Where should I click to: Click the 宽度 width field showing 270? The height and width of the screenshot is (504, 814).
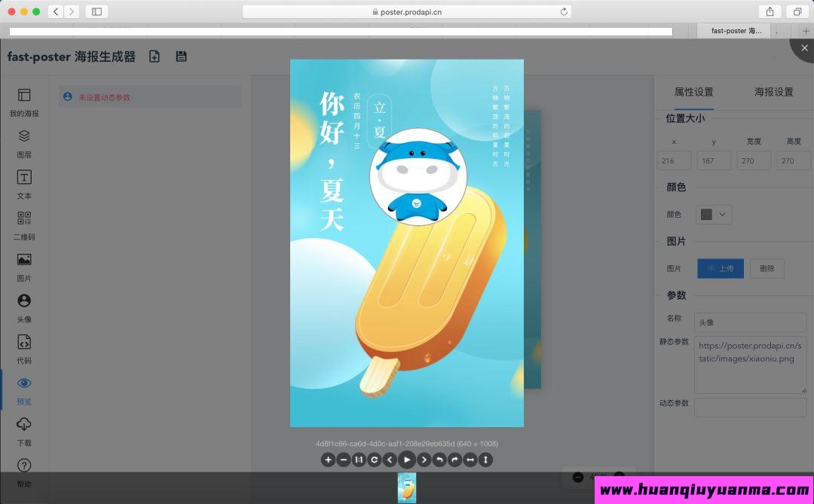pyautogui.click(x=754, y=160)
